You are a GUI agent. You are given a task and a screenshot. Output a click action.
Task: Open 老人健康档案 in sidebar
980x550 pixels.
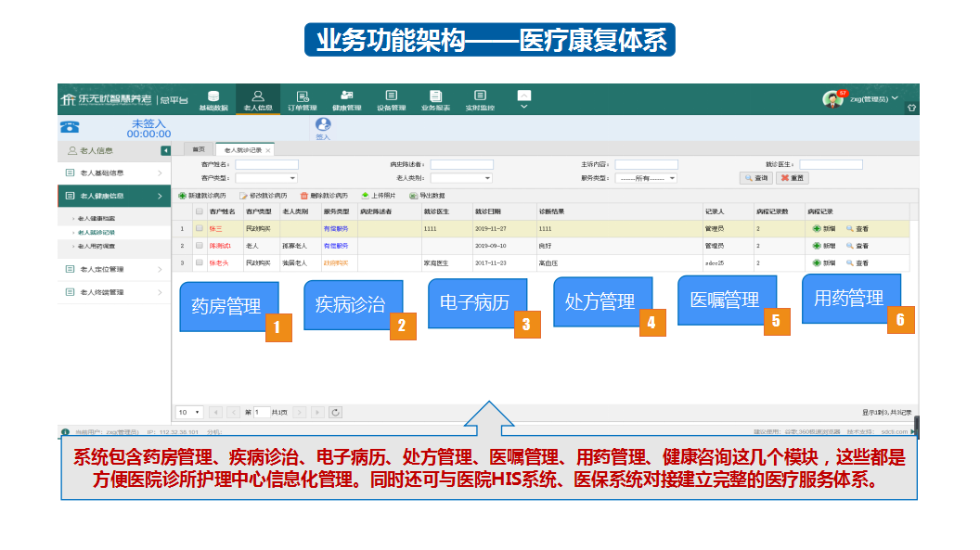coord(97,219)
